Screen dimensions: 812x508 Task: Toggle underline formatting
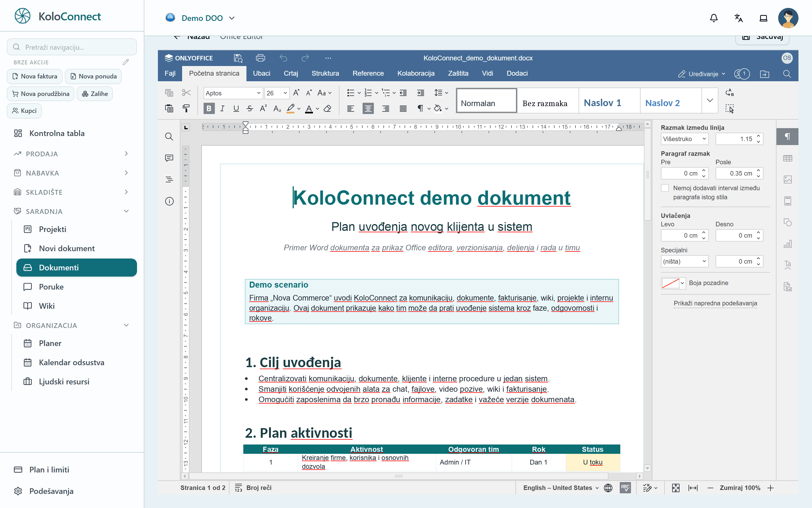[x=236, y=109]
